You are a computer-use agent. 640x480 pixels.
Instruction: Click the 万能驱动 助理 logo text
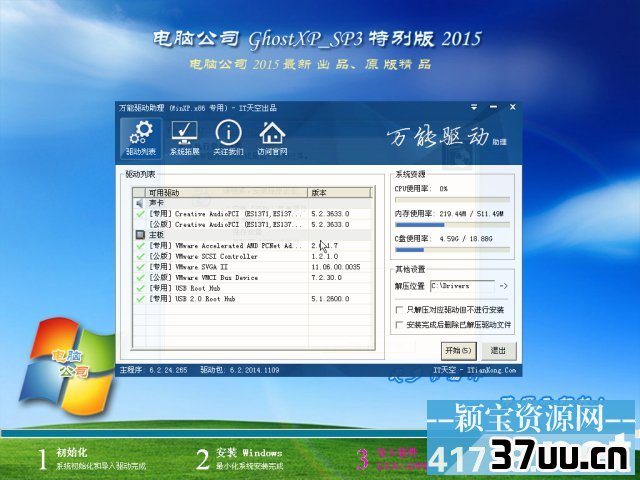tap(447, 138)
